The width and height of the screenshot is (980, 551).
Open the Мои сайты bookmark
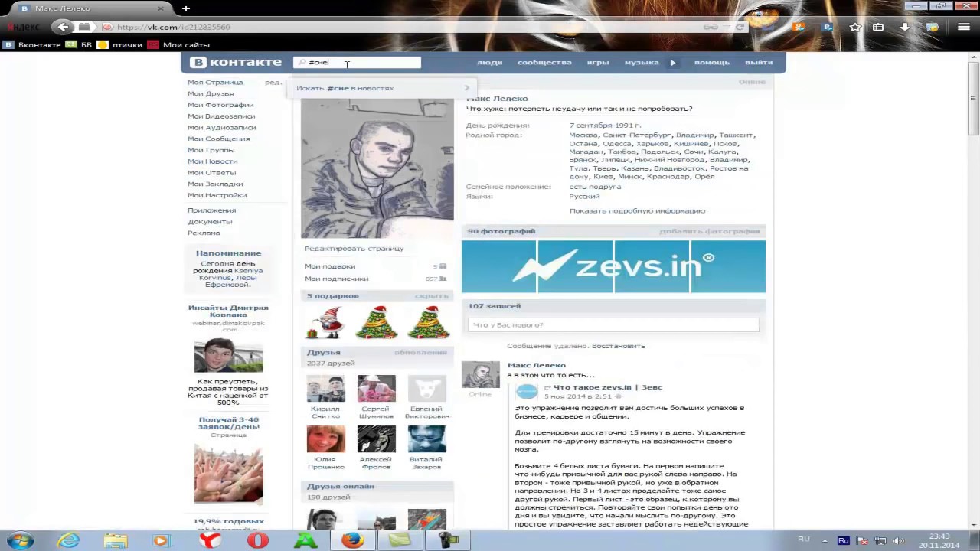(179, 45)
